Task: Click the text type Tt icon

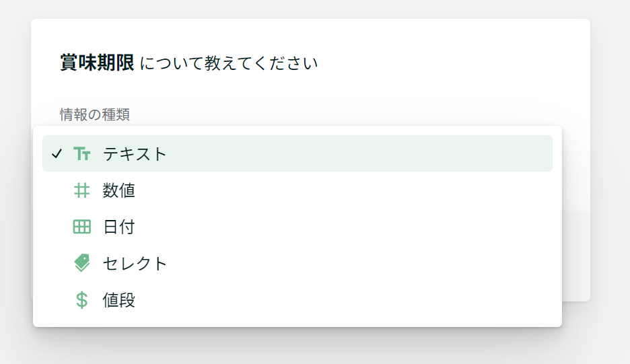Action: (82, 153)
